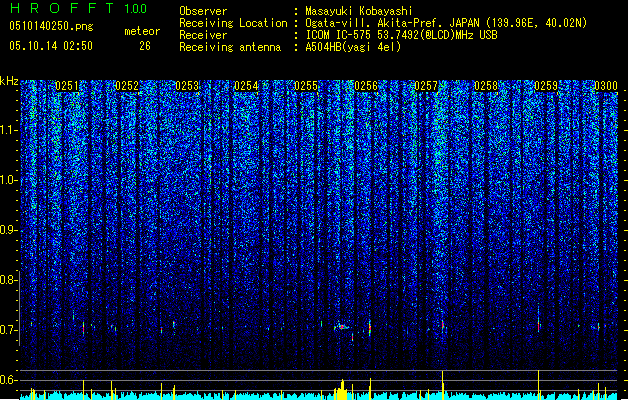
Task: Click the tall yellow power spike near 0259
Action: pos(538,385)
